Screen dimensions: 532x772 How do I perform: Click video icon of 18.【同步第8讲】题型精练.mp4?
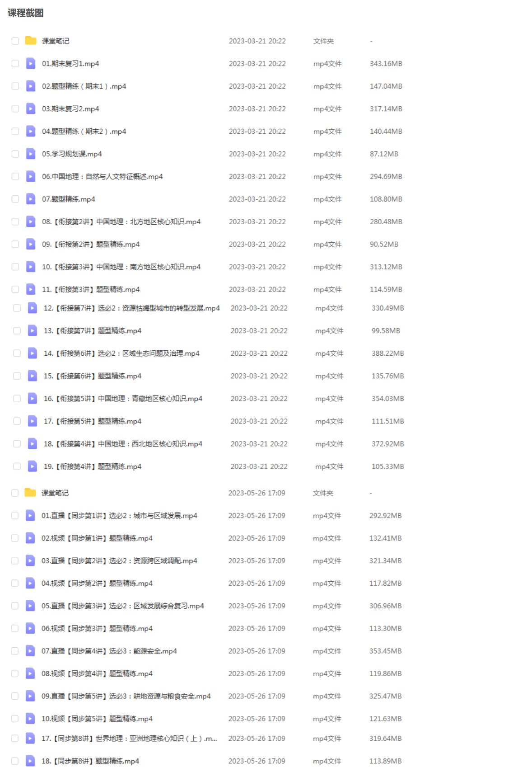click(x=30, y=761)
